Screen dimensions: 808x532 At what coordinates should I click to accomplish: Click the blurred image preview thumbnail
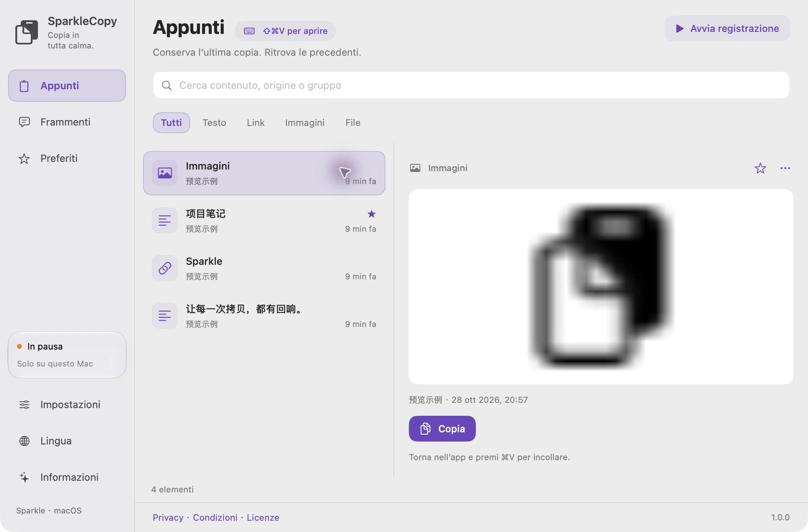601,287
